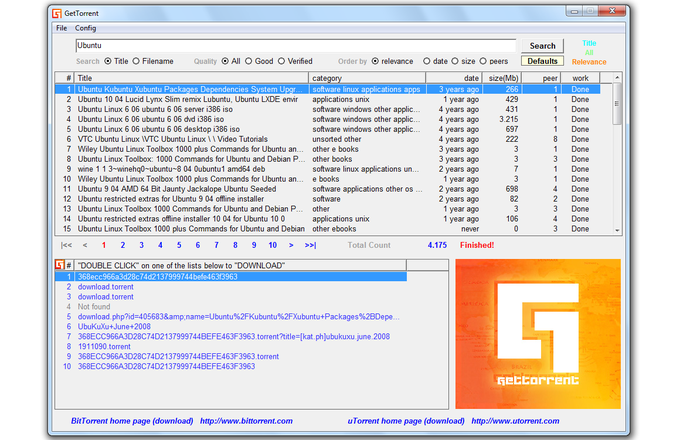Open the Config menu
This screenshot has width=680, height=440.
85,28
